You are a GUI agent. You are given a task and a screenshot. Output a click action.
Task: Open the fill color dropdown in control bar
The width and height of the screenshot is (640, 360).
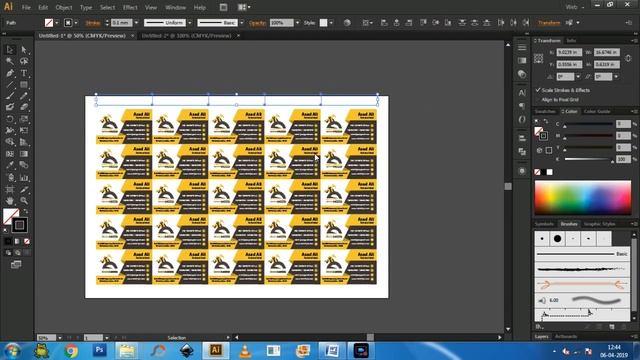click(x=56, y=23)
